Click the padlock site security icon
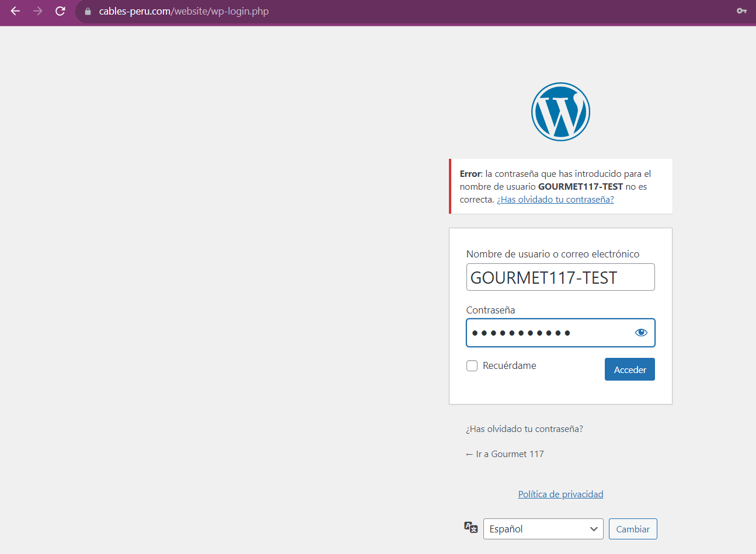The height and width of the screenshot is (554, 756). [88, 11]
